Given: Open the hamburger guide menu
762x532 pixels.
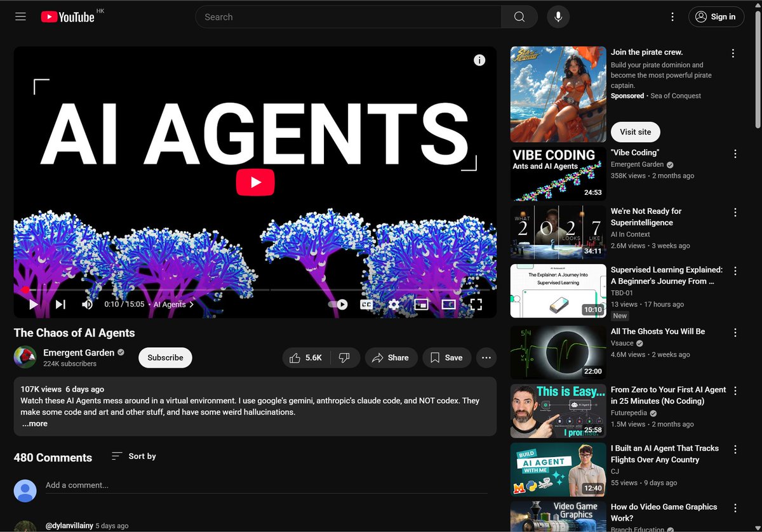Looking at the screenshot, I should (20, 17).
